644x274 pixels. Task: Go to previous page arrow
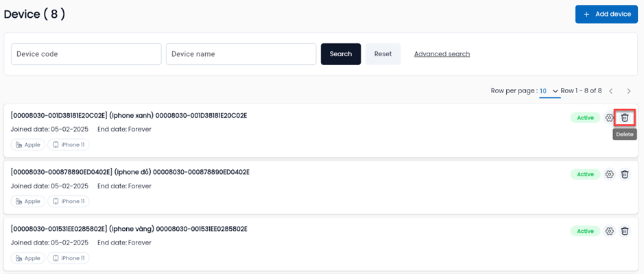(x=610, y=91)
